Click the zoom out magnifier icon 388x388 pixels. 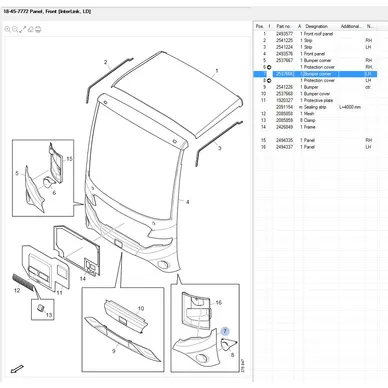(15, 30)
